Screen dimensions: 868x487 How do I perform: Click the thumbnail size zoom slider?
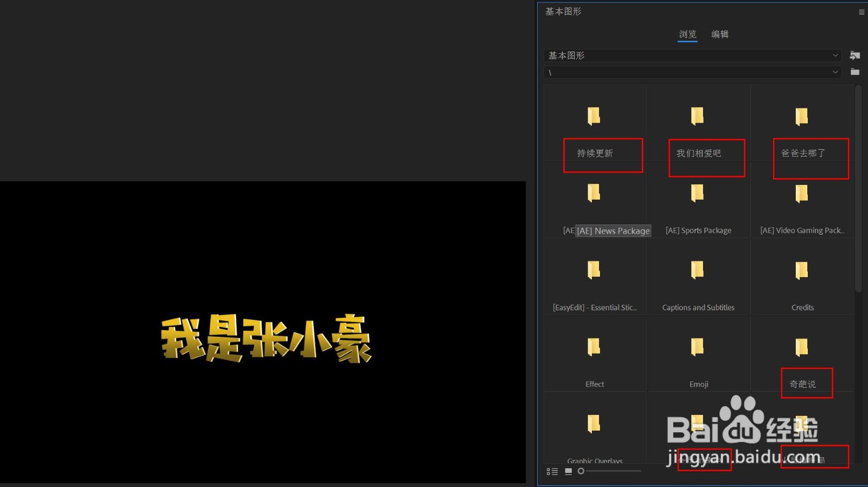tap(610, 471)
